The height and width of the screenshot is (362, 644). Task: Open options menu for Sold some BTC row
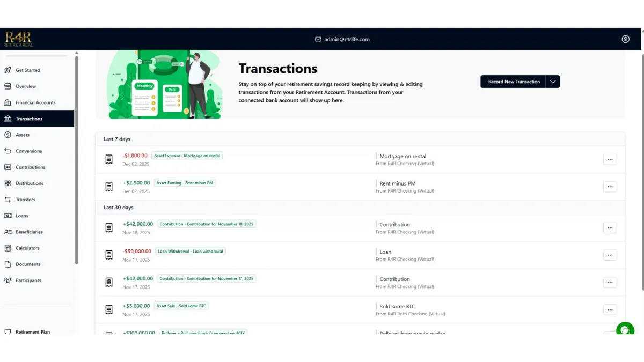[x=610, y=309]
